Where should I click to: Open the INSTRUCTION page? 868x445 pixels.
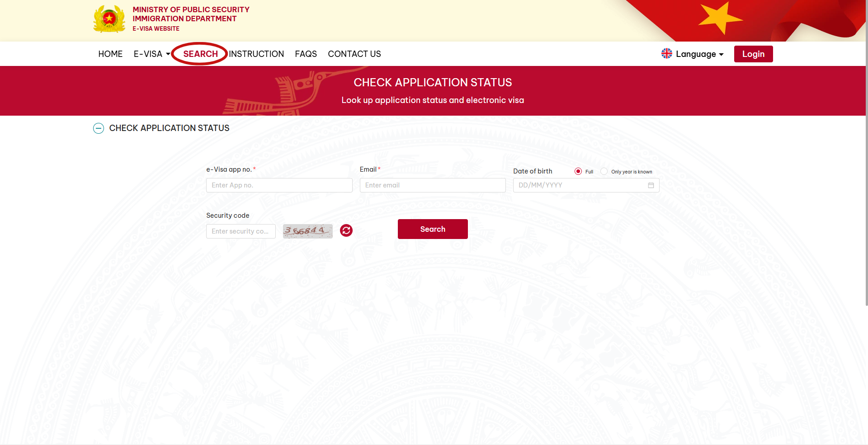[x=256, y=54]
